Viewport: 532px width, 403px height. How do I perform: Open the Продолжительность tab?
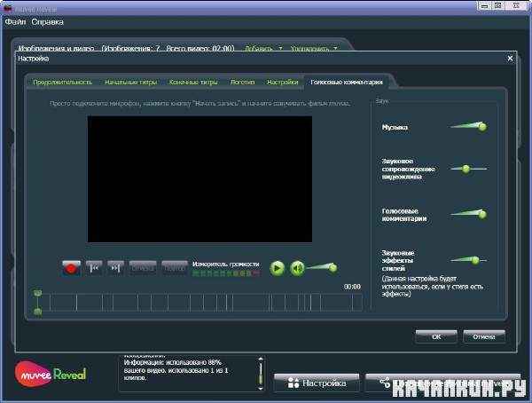click(x=62, y=83)
